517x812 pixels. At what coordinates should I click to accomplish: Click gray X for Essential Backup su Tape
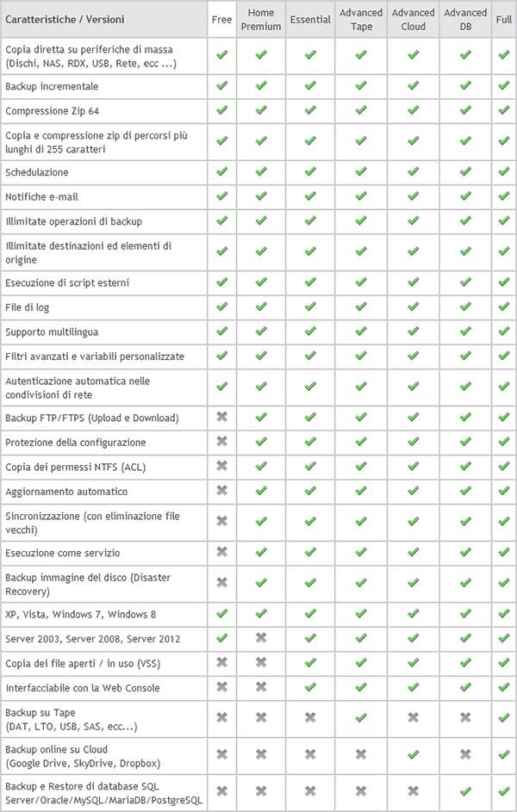tap(310, 718)
